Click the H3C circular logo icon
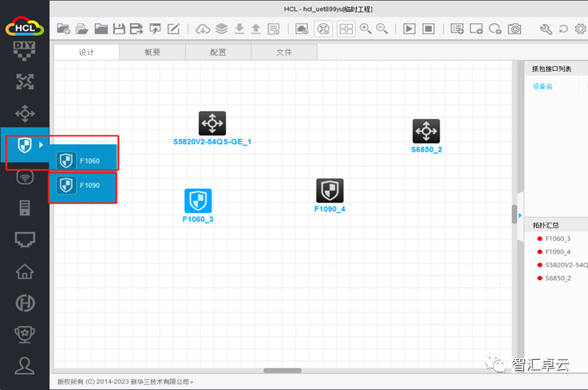The image size is (588, 390). 25,303
